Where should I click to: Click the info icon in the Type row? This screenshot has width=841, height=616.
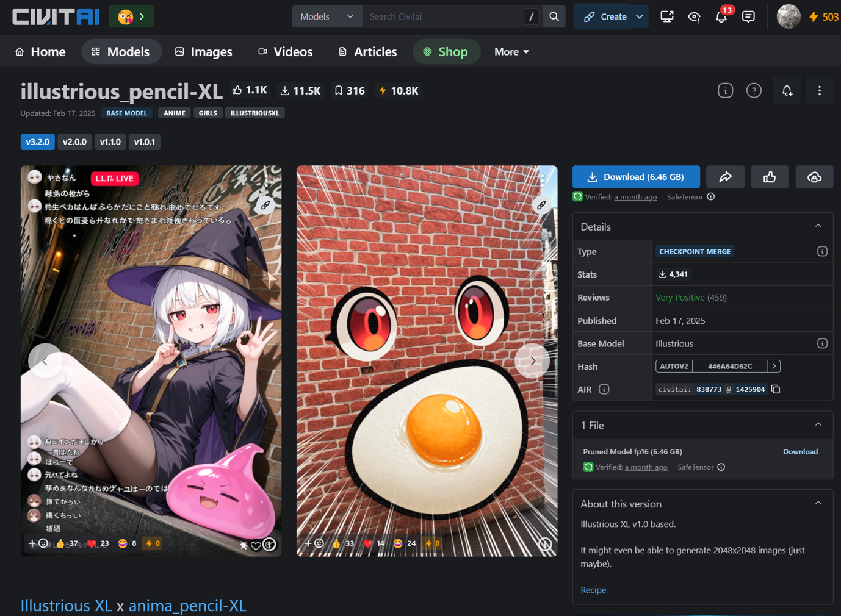pyautogui.click(x=822, y=251)
